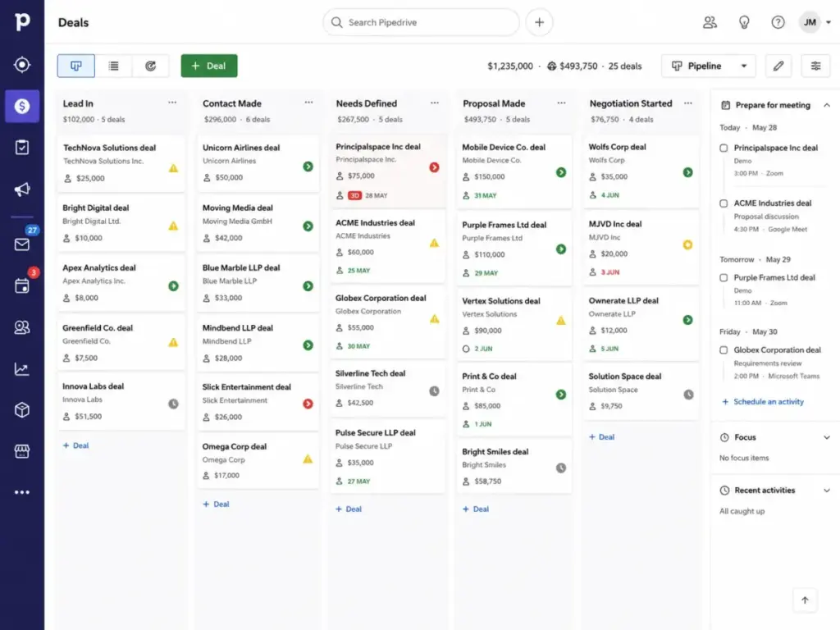840x630 pixels.
Task: Open Lead In column options menu
Action: (172, 103)
